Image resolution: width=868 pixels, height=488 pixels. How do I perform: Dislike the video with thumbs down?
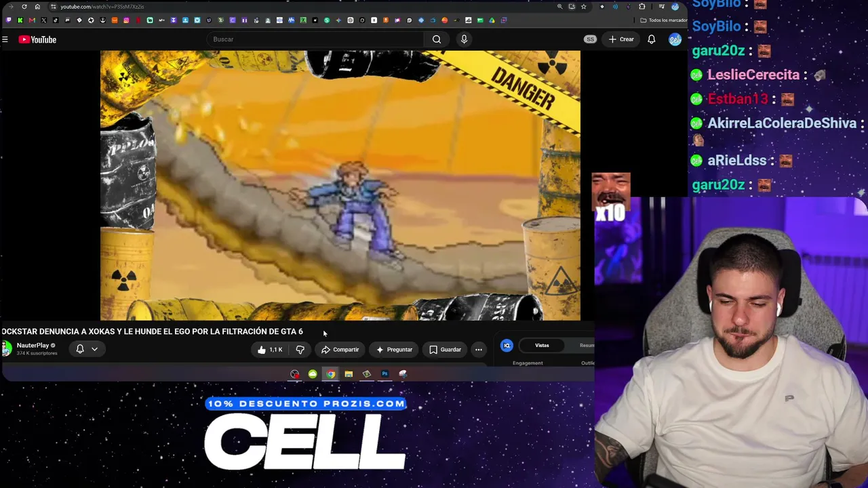tap(300, 350)
